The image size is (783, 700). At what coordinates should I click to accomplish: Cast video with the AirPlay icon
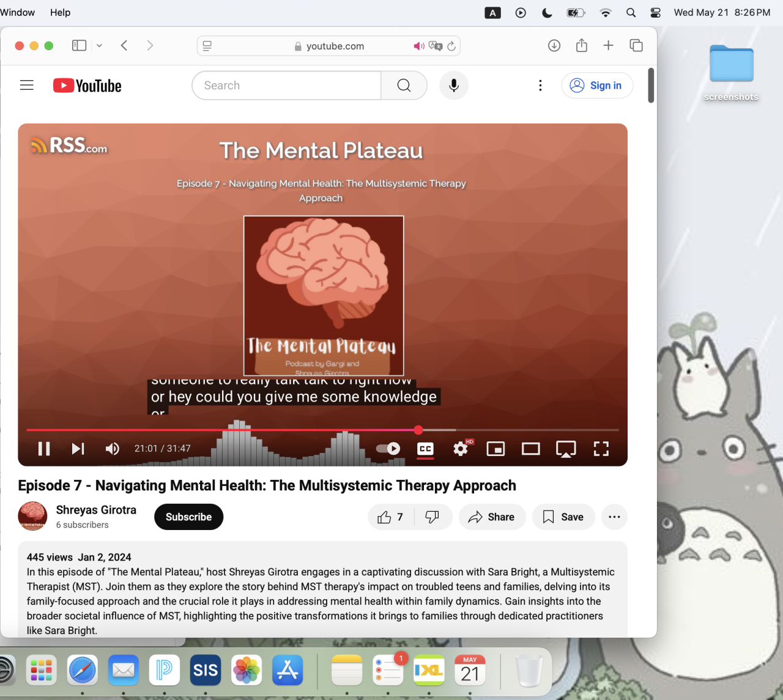click(x=566, y=449)
